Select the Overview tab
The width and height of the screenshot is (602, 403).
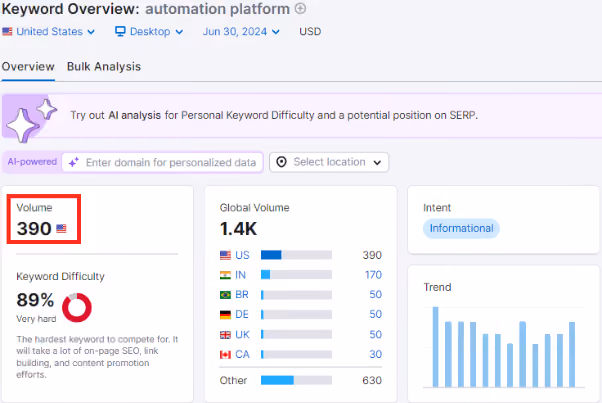[28, 67]
